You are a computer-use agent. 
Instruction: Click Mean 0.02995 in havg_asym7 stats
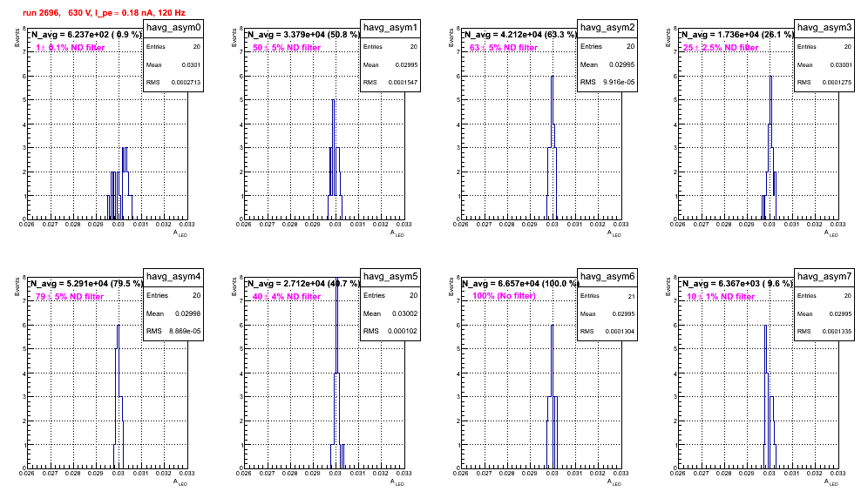[824, 313]
